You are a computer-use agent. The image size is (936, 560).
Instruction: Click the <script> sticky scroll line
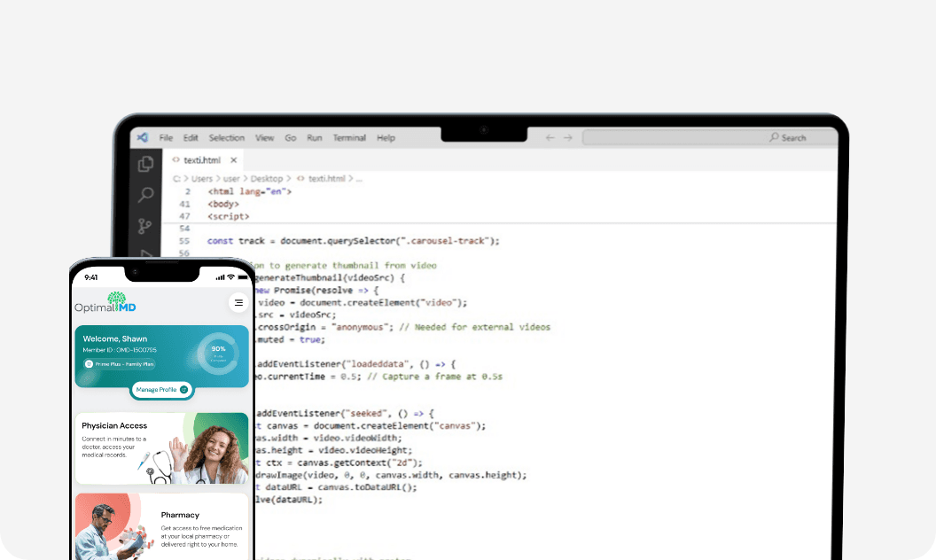229,216
